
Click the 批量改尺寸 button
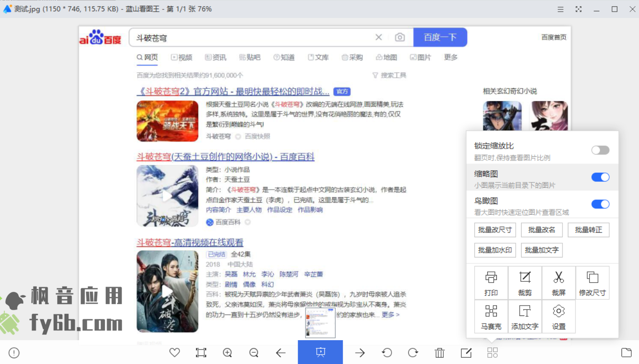495,230
